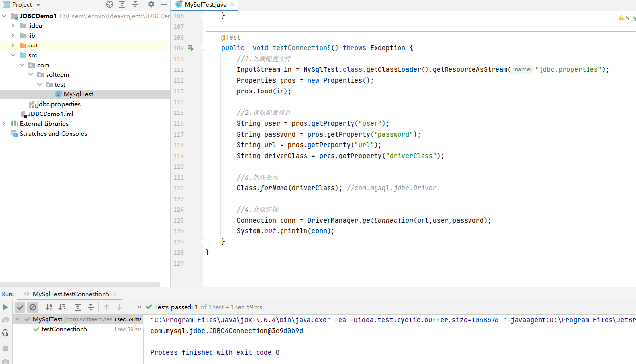The image size is (636, 364).
Task: Click Collapse All icon in Project toolbar
Action: [x=135, y=4]
